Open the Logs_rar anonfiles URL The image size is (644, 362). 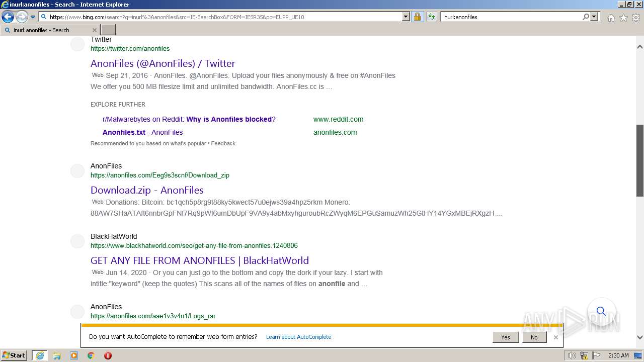pos(153,316)
